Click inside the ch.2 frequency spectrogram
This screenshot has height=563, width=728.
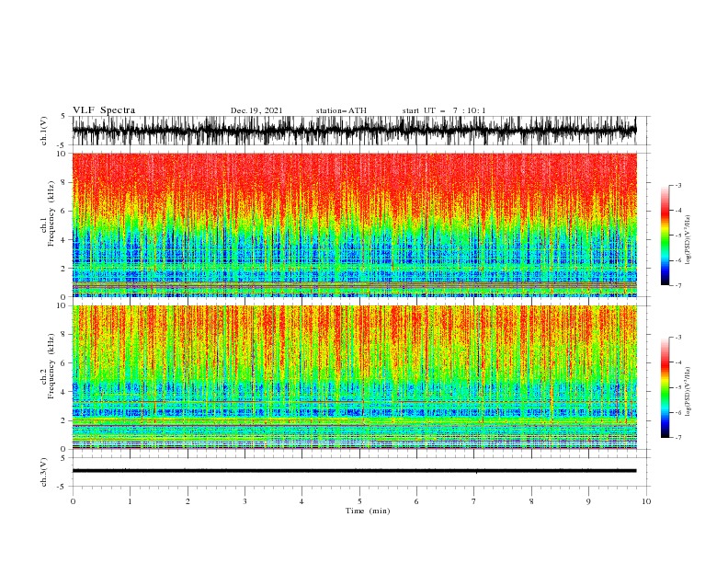click(x=354, y=377)
